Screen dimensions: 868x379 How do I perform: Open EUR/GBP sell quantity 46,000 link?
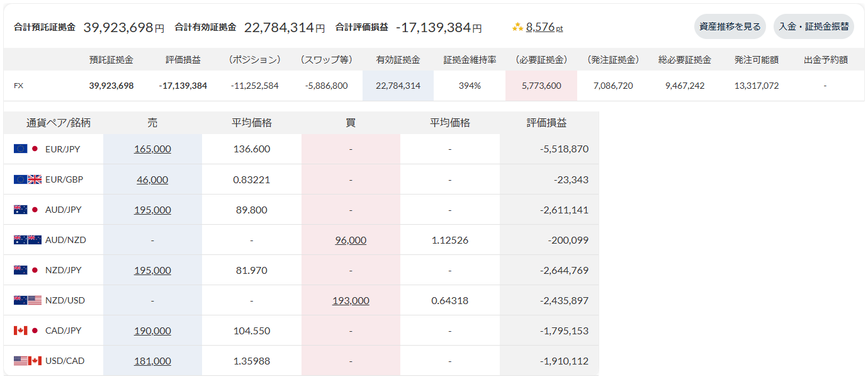(x=152, y=179)
